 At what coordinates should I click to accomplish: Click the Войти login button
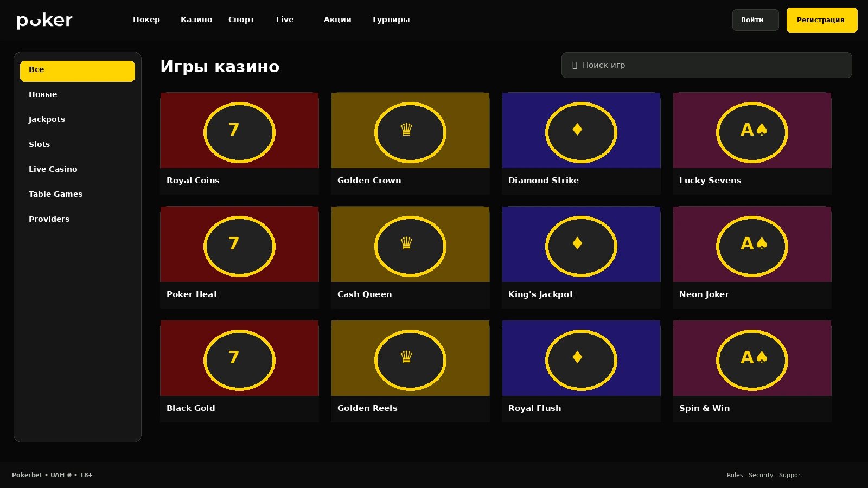coord(755,20)
